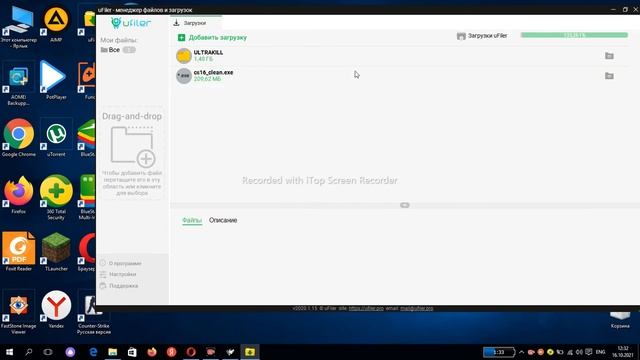Open Загрузки uFiler folder

click(482, 36)
